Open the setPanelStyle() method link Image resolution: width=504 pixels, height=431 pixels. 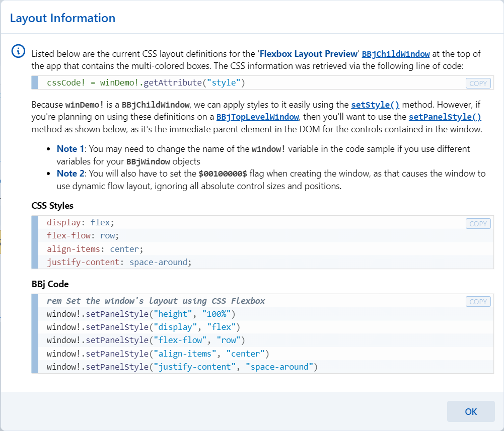click(x=445, y=117)
